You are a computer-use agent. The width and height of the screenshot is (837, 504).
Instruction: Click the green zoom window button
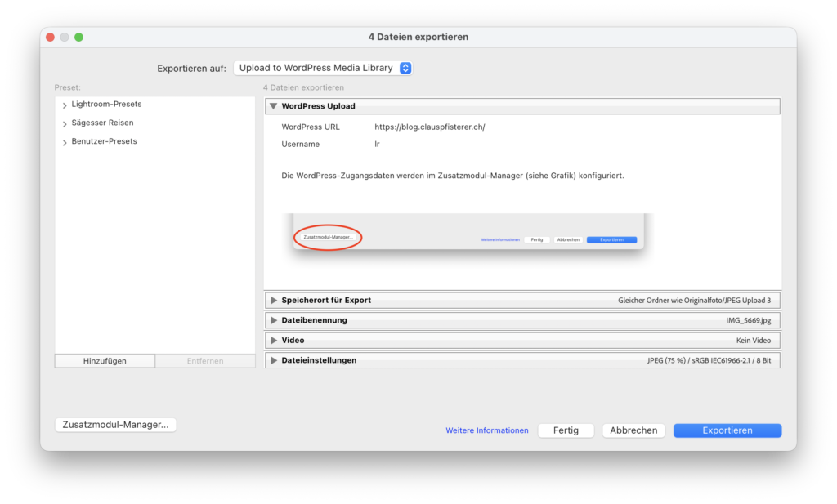pos(79,38)
